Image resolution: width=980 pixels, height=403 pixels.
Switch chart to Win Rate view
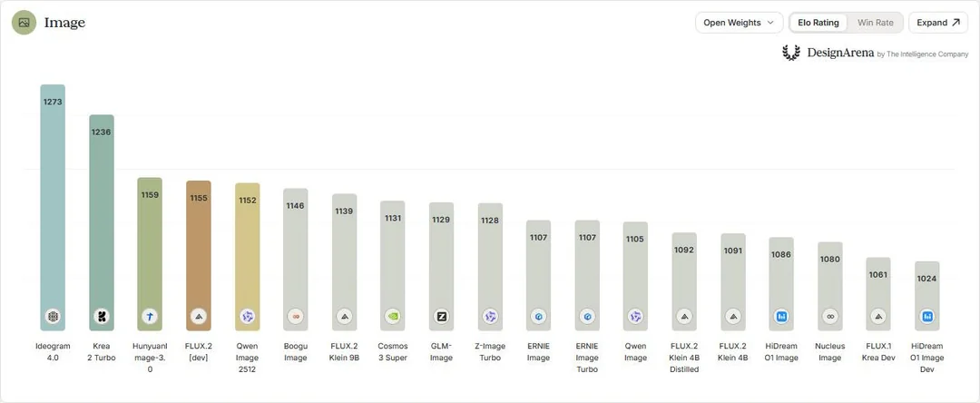(x=875, y=23)
